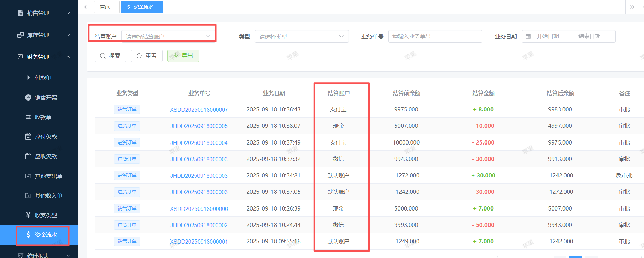Open the 类型 select dropdown
644x258 pixels.
coord(301,36)
